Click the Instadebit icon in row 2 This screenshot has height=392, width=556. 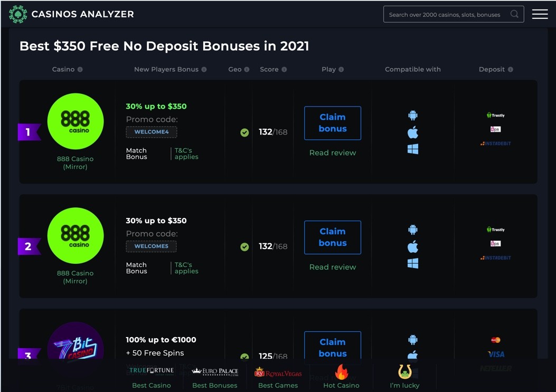click(496, 258)
